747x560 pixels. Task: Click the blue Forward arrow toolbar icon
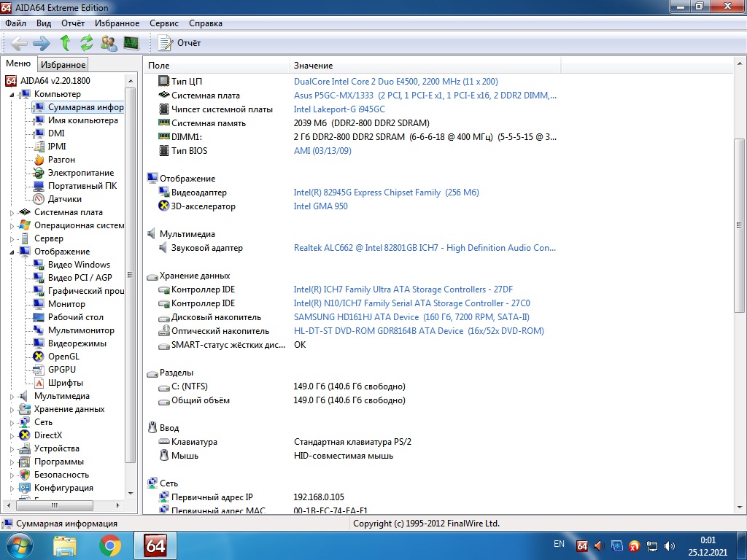click(42, 43)
